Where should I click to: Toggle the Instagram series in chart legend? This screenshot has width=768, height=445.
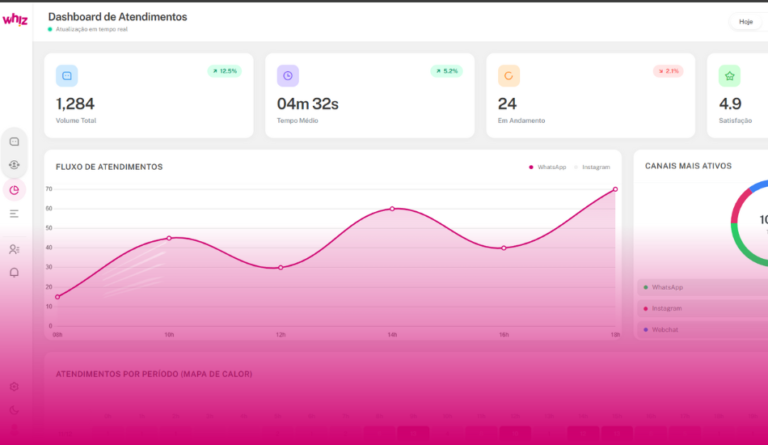tap(594, 167)
